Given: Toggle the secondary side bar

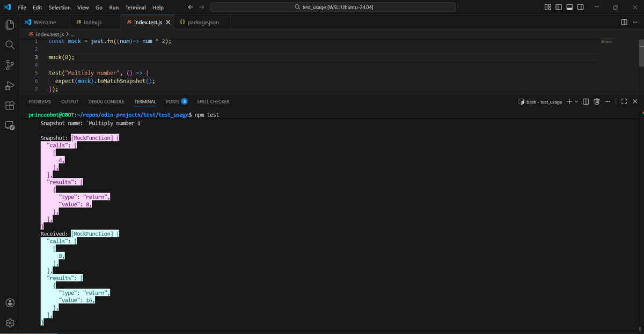Looking at the screenshot, I should tap(580, 7).
